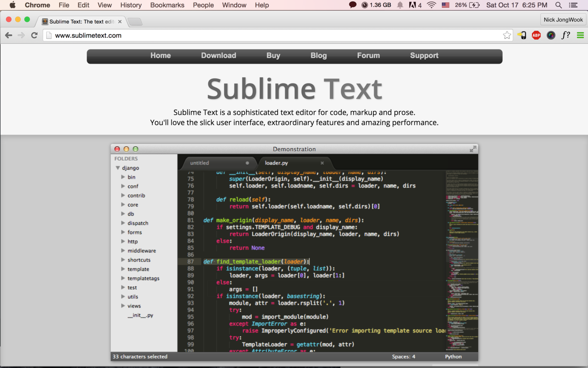Image resolution: width=588 pixels, height=368 pixels.
Task: Collapse the django folder
Action: [118, 168]
